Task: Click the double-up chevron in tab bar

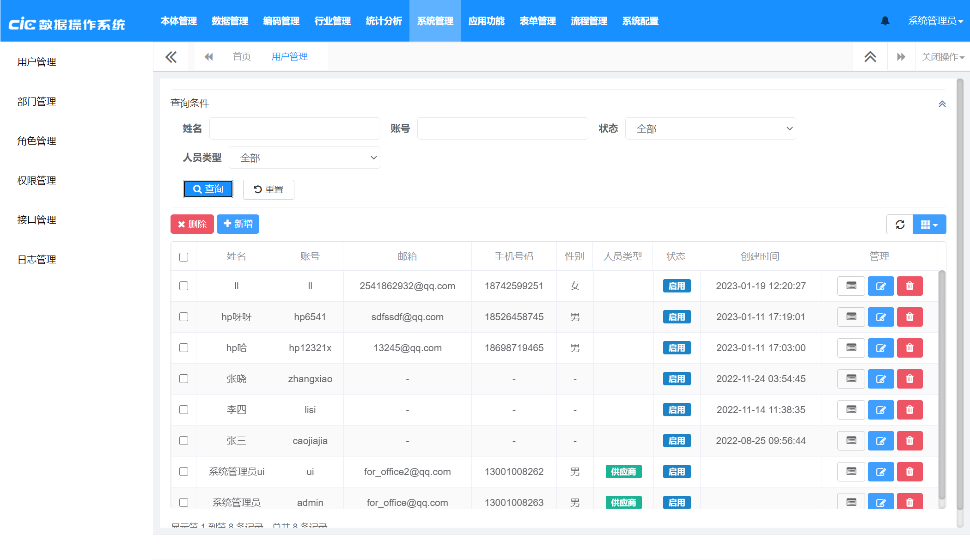Action: point(870,57)
